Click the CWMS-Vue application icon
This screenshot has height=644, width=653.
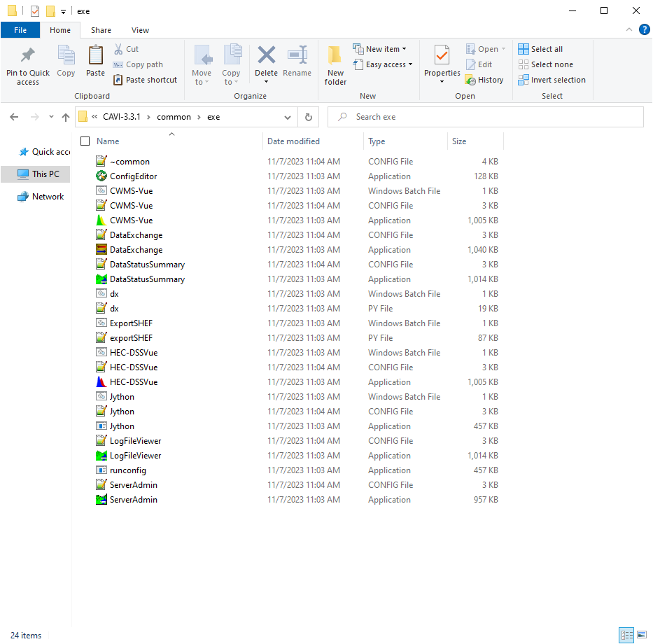(x=101, y=220)
